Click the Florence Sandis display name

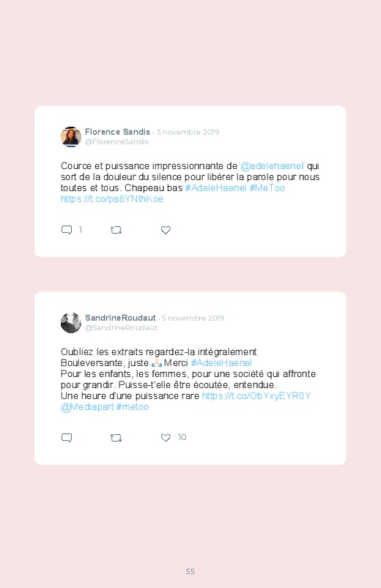pyautogui.click(x=117, y=132)
